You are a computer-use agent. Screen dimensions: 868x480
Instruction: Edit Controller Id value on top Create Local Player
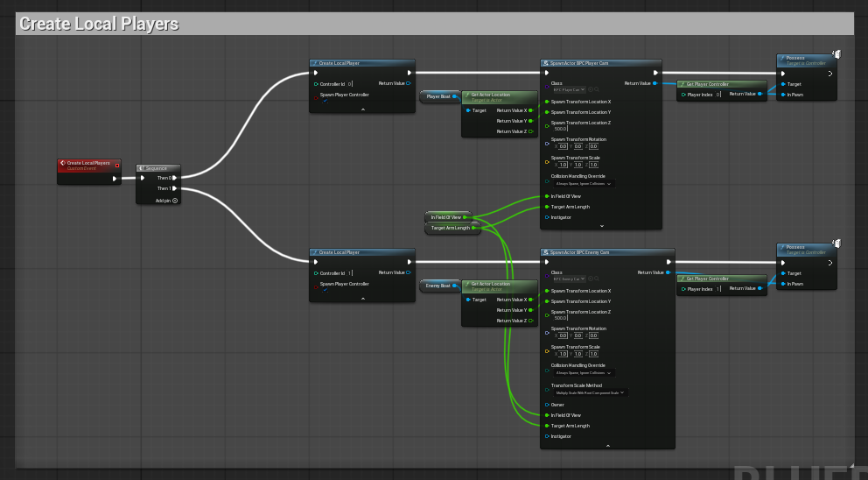pyautogui.click(x=350, y=84)
